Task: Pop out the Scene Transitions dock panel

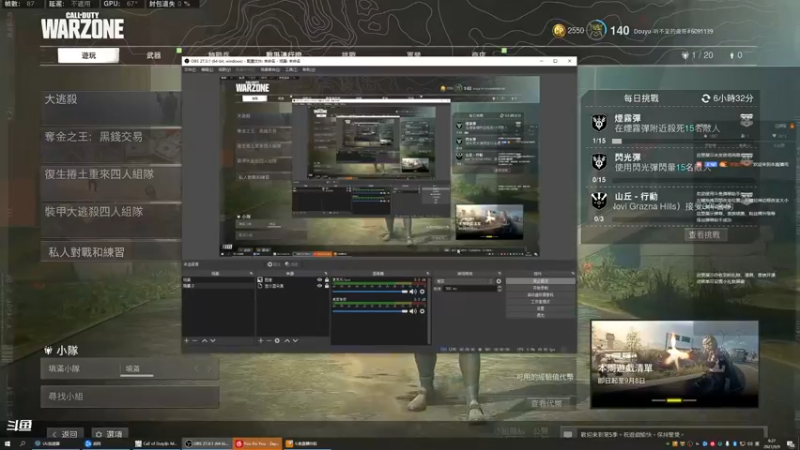Action: 499,274
